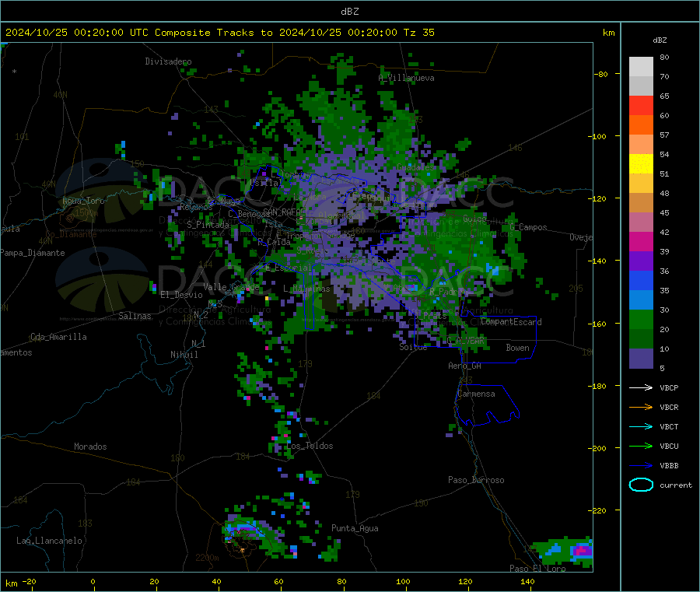Click the Salinas map label
The image size is (700, 592).
pyautogui.click(x=135, y=316)
